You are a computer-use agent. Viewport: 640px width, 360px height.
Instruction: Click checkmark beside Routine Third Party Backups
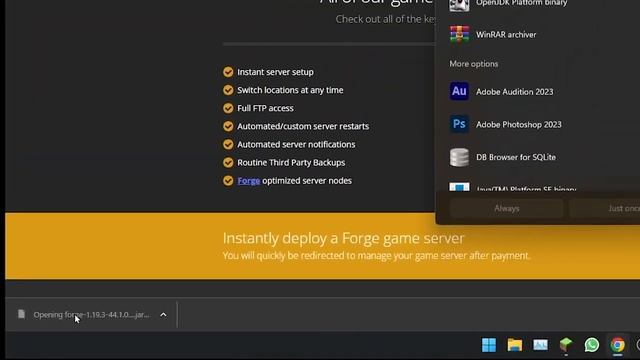tap(228, 162)
